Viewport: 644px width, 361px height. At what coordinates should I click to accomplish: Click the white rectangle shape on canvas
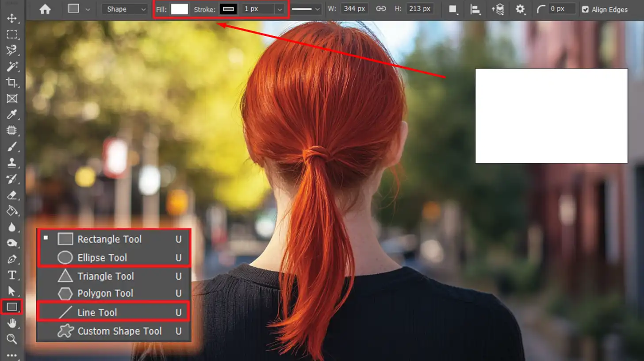point(552,115)
